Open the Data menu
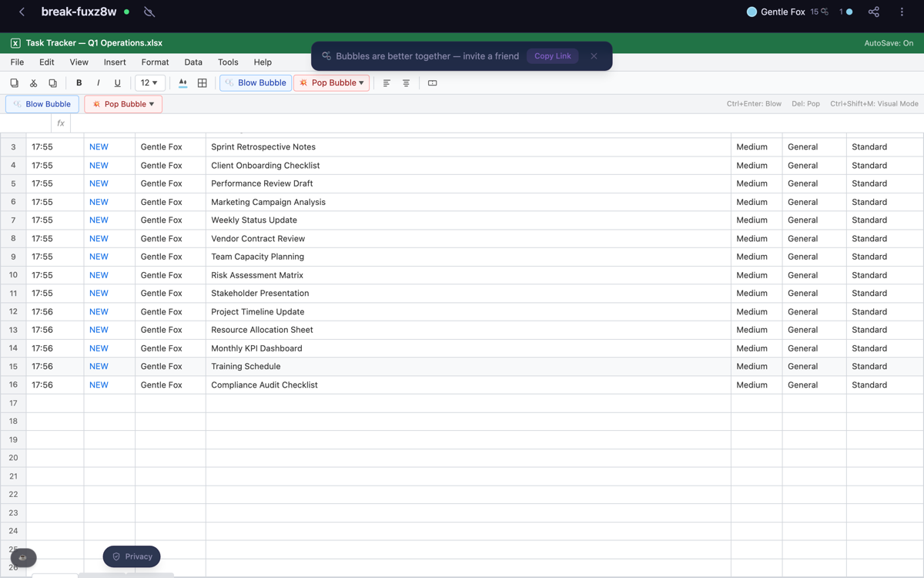The height and width of the screenshot is (578, 924). click(x=193, y=62)
